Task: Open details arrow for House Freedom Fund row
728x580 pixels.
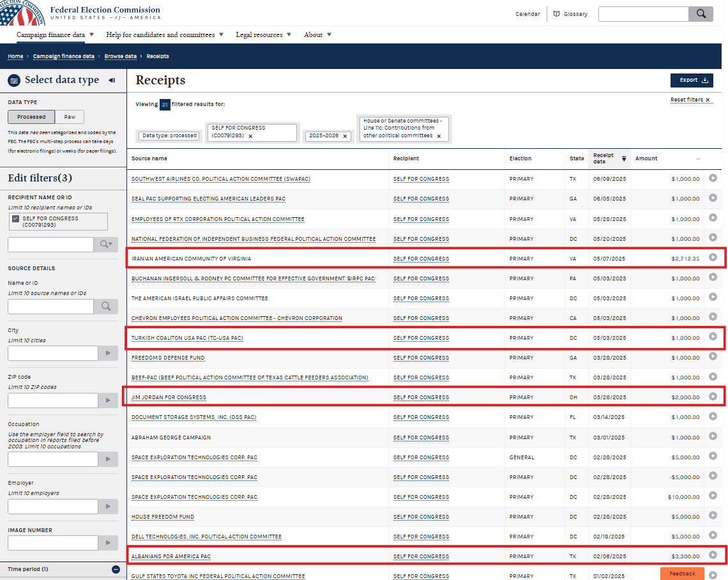Action: (x=713, y=515)
